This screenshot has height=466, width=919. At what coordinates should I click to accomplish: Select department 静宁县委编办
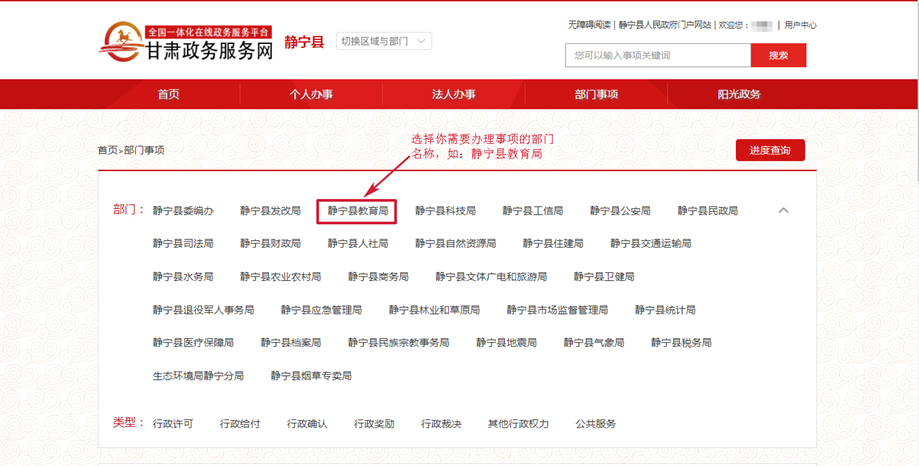point(183,210)
